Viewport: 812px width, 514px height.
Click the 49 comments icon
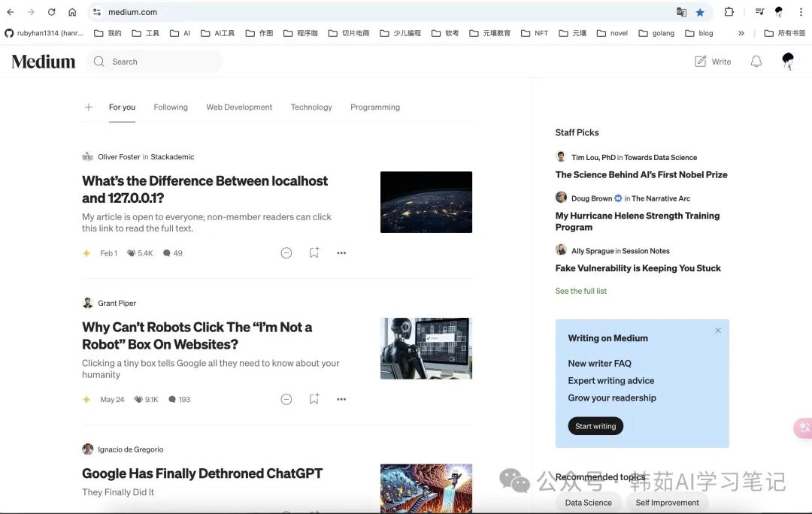(167, 253)
